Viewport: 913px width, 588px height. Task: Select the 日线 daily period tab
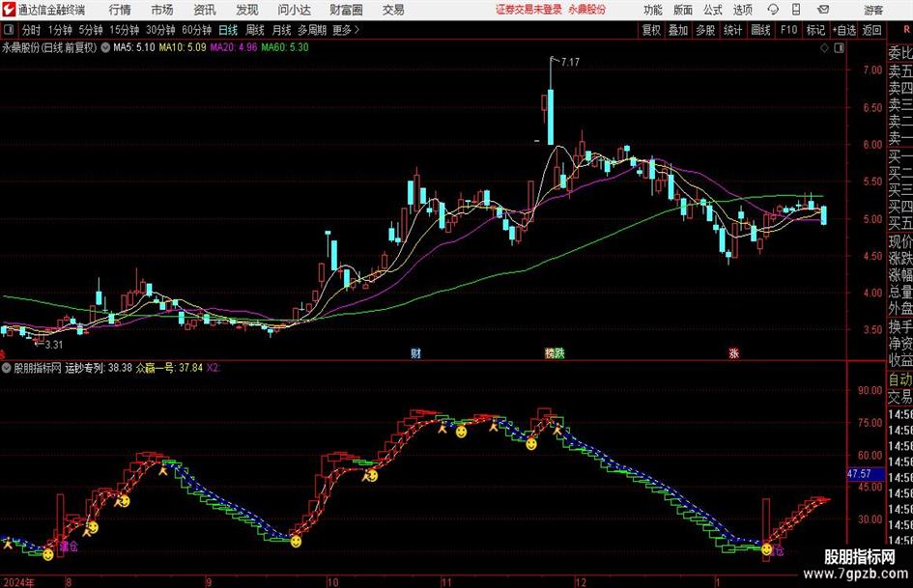pos(228,30)
